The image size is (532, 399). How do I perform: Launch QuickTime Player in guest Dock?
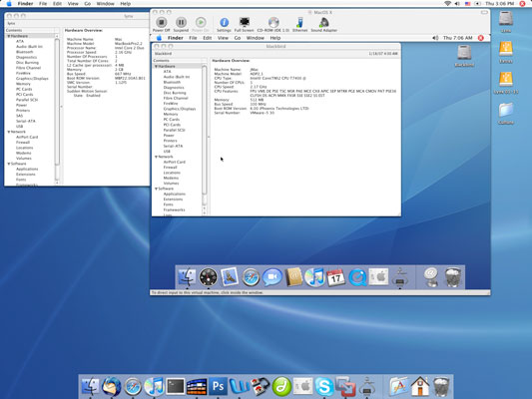tap(357, 277)
